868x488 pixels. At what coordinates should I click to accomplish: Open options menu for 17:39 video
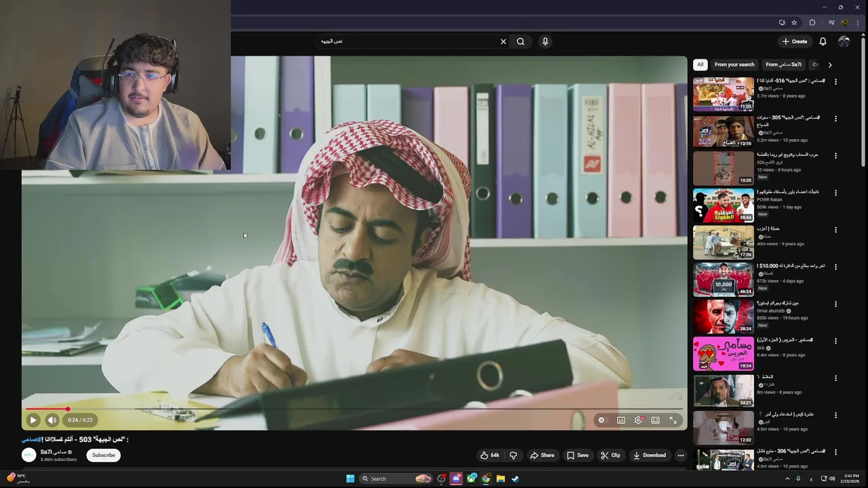coord(835,230)
